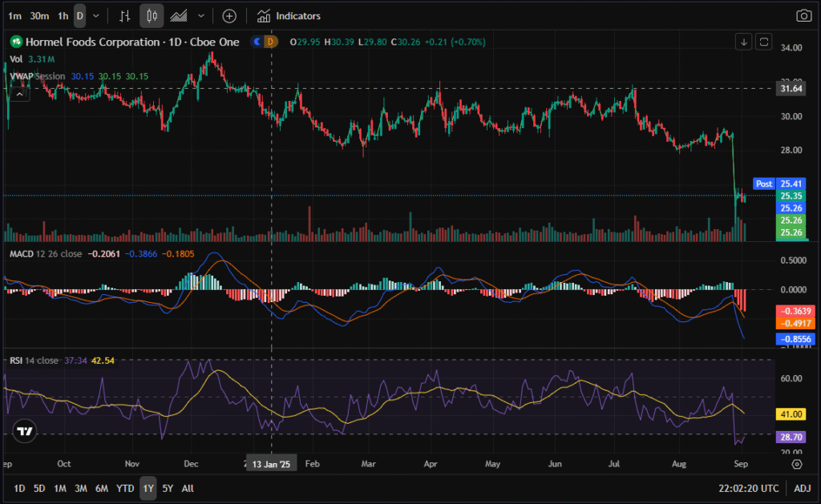Click the compare or add symbol plus icon
Image resolution: width=821 pixels, height=504 pixels.
pos(229,16)
